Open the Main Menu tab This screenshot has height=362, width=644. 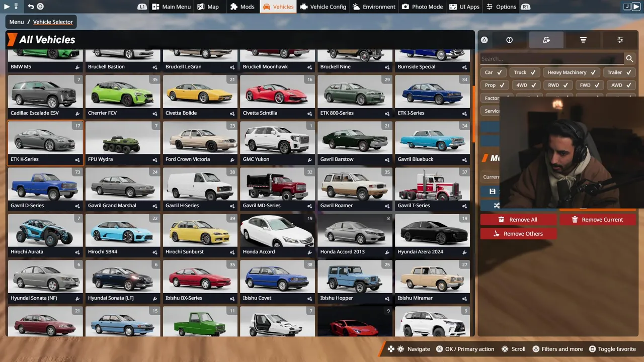tap(171, 7)
